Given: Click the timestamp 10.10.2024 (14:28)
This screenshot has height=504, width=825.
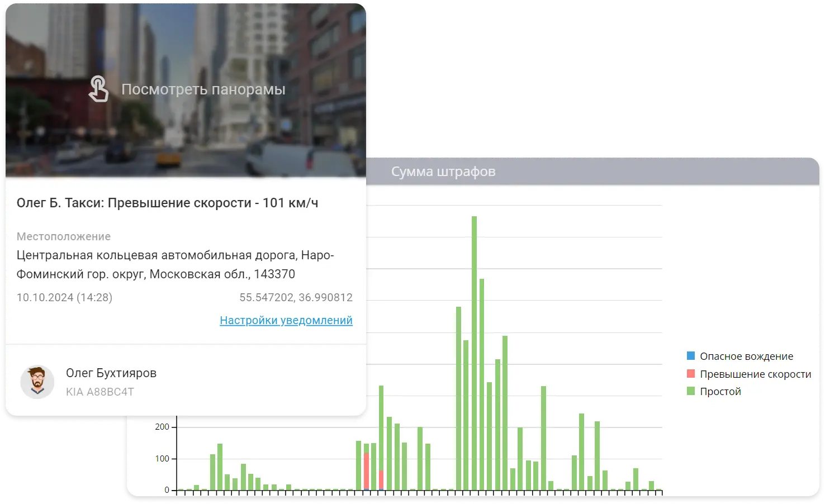Looking at the screenshot, I should (x=64, y=297).
